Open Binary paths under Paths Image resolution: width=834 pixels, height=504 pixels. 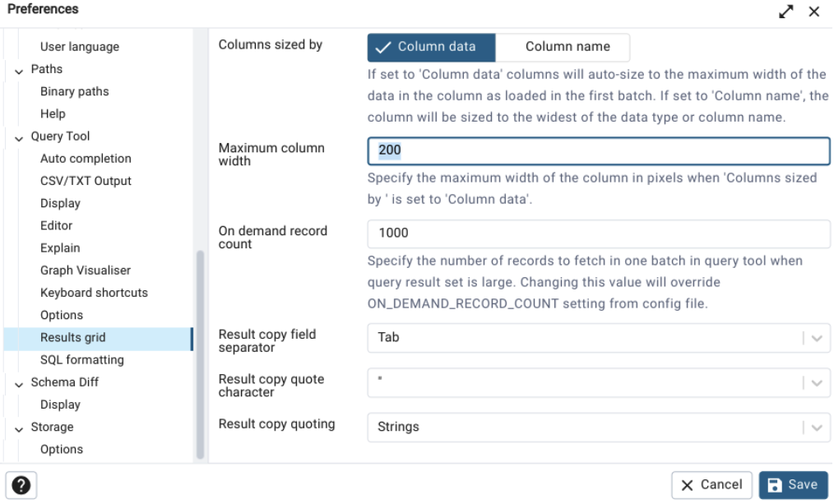75,91
